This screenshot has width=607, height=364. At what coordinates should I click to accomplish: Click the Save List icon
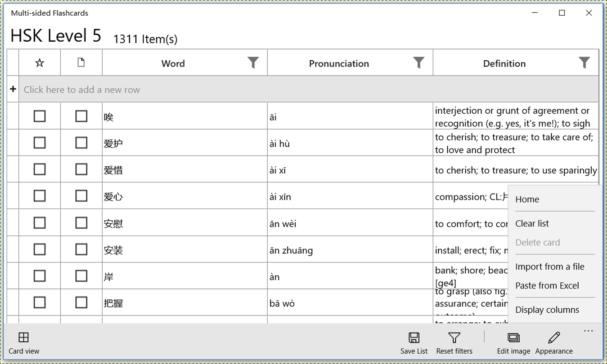pyautogui.click(x=414, y=337)
